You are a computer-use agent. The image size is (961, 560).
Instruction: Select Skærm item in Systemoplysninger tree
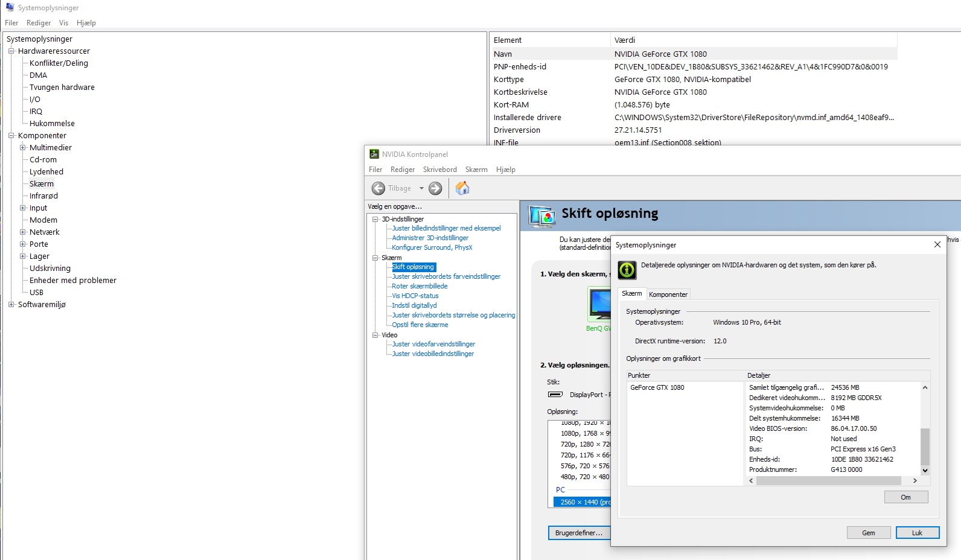coord(42,184)
